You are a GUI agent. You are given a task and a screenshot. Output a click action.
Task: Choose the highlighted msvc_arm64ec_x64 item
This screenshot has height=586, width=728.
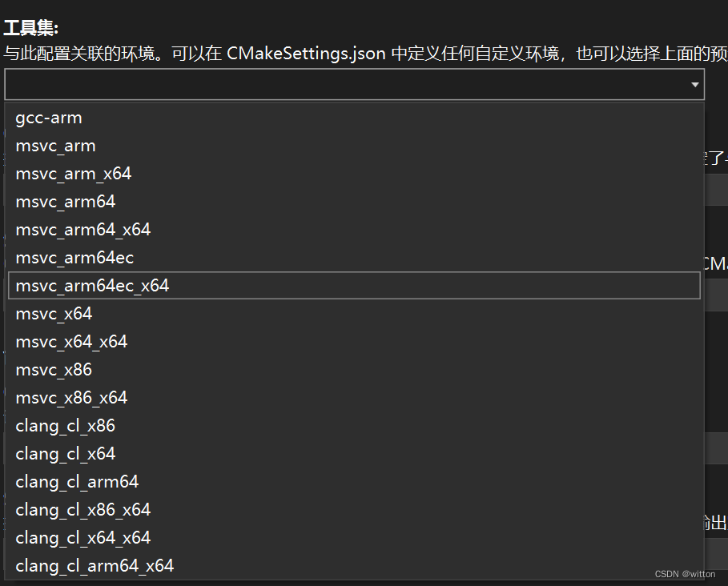click(91, 285)
